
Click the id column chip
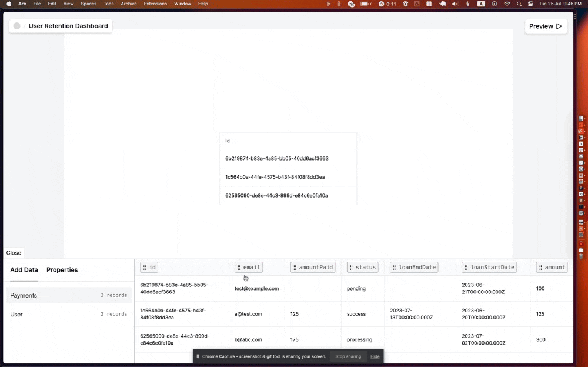point(149,268)
